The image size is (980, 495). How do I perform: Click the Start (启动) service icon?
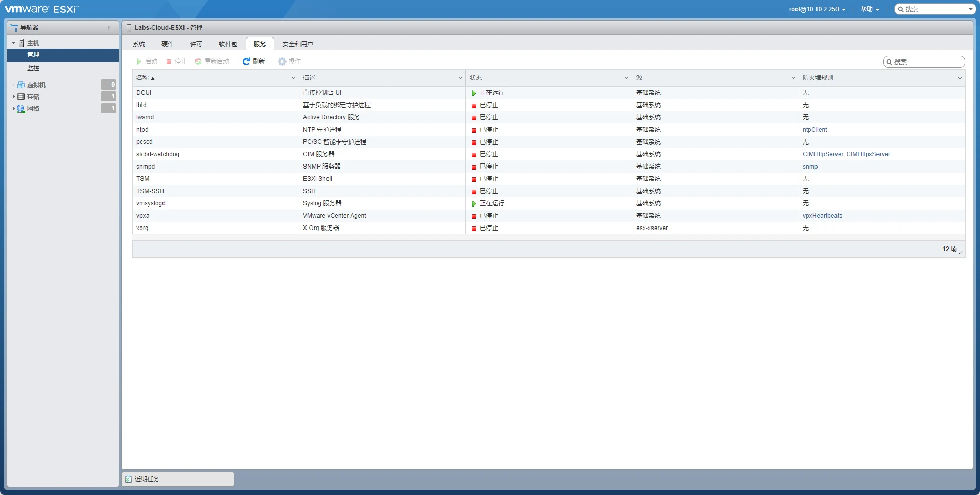point(139,61)
